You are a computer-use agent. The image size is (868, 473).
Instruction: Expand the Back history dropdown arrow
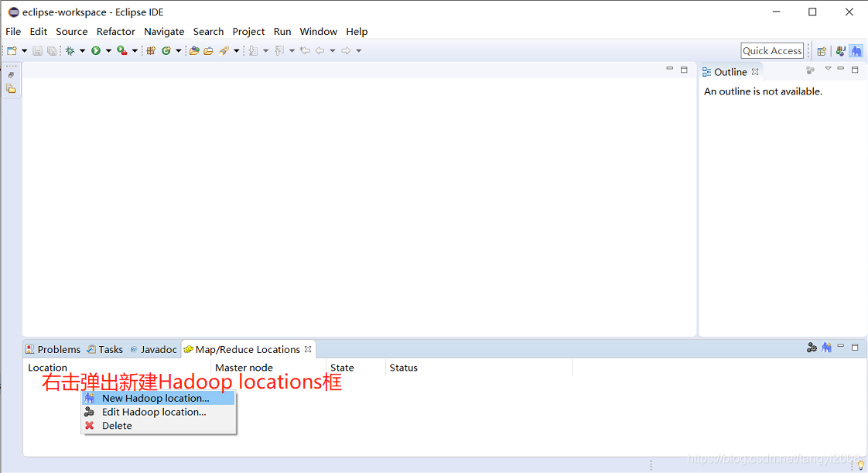pos(333,51)
